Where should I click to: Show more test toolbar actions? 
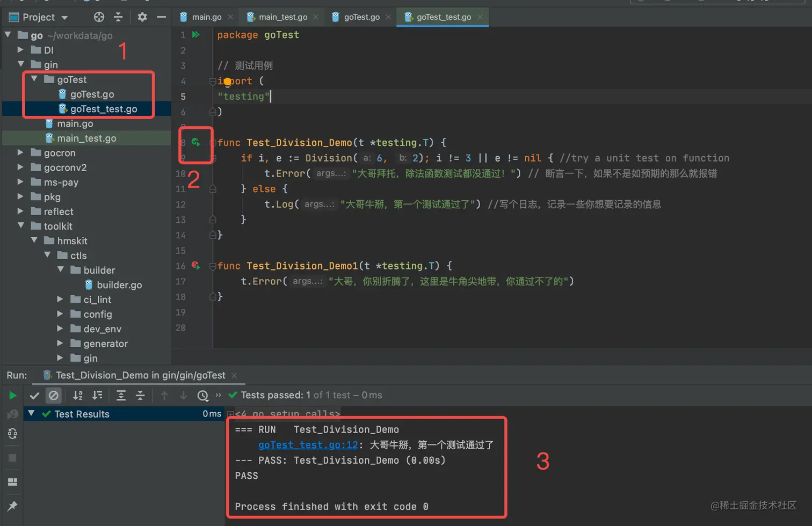pyautogui.click(x=218, y=395)
